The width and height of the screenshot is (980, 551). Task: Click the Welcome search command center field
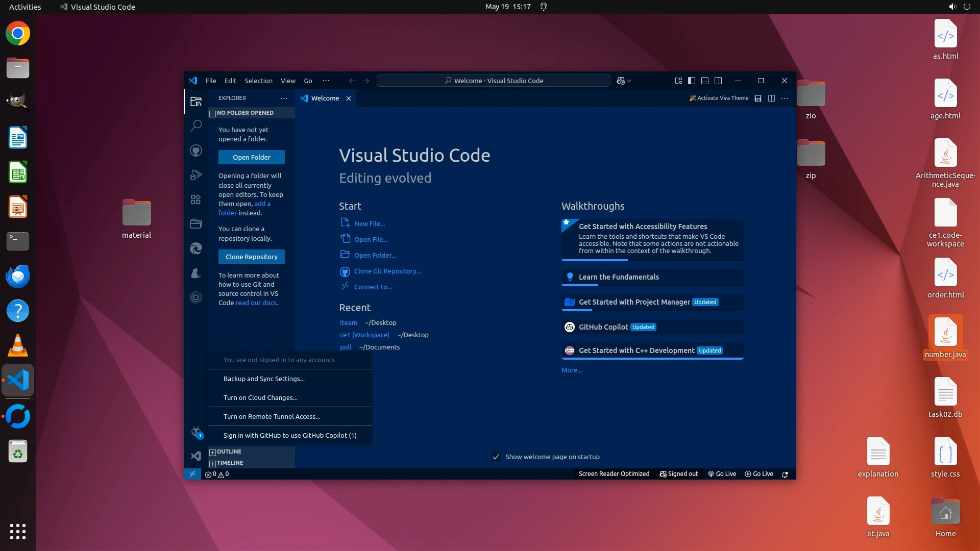pos(493,81)
